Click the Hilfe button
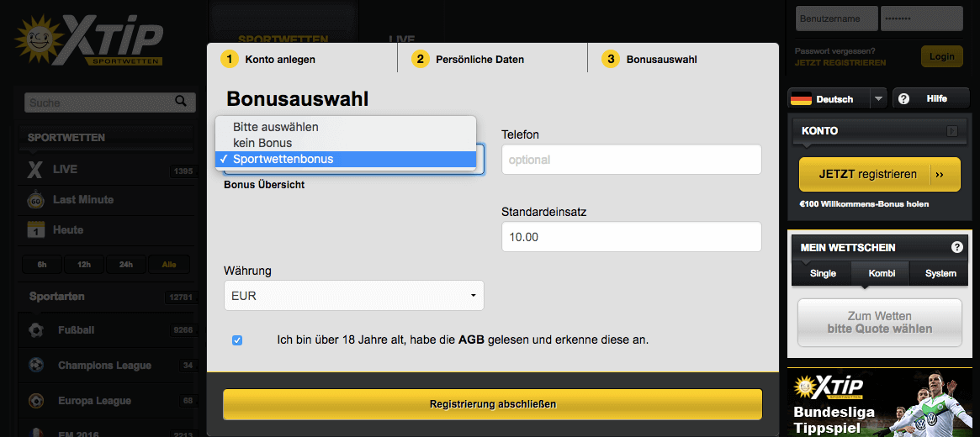Screen dimensions: 980x437 (x=932, y=98)
